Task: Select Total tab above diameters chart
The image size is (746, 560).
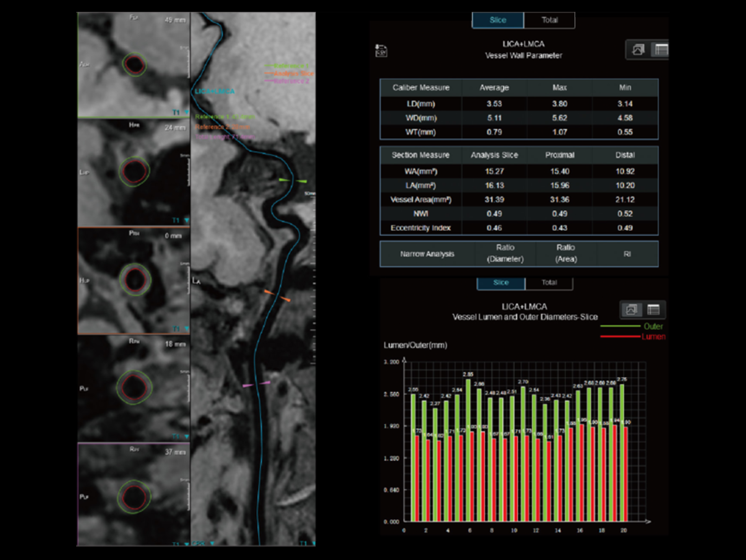Action: 549,282
